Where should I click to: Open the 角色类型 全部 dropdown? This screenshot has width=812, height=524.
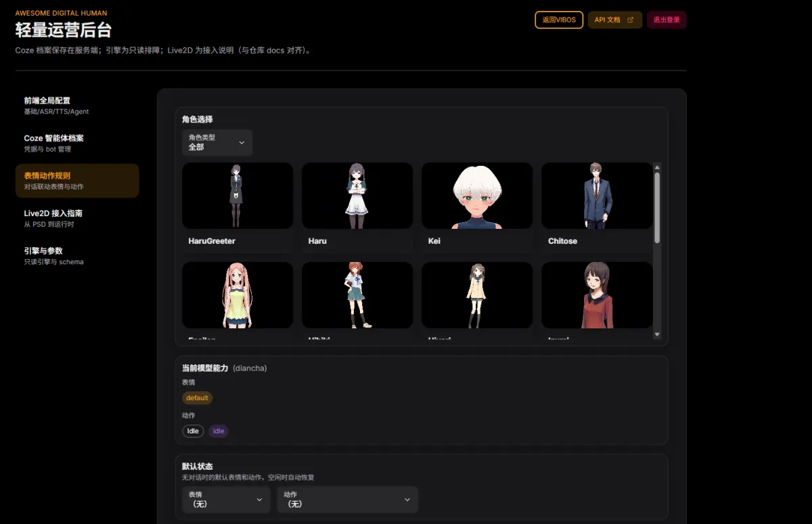tap(217, 142)
